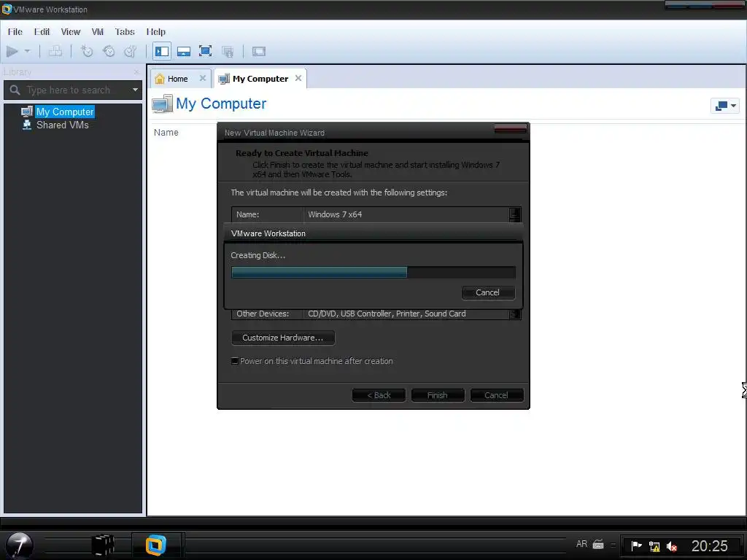Select Shared VMs in library tree
The height and width of the screenshot is (560, 747).
[x=63, y=125]
